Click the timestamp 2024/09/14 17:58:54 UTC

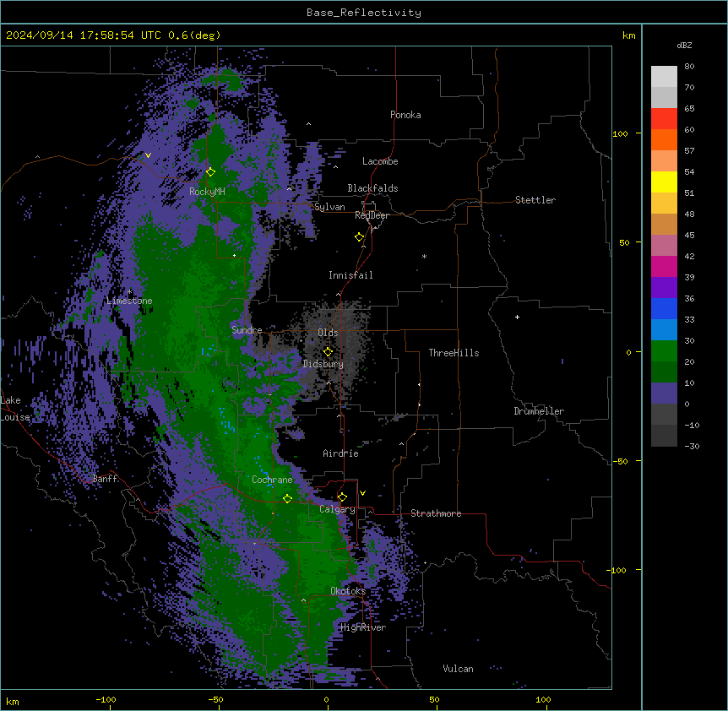[83, 35]
